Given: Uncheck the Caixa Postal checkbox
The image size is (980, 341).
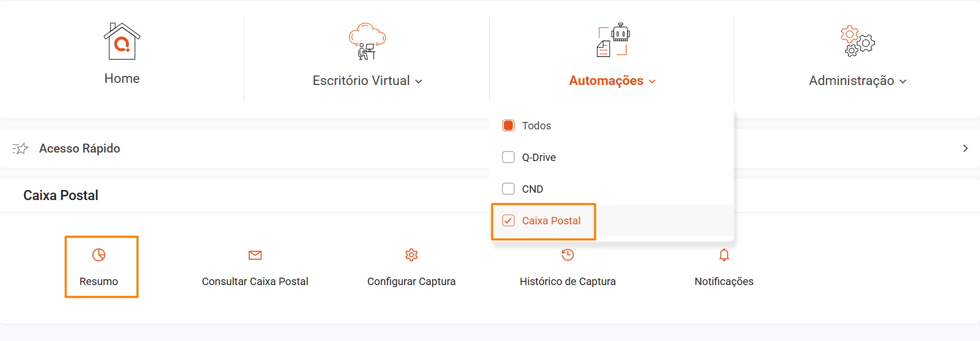Looking at the screenshot, I should pos(508,221).
